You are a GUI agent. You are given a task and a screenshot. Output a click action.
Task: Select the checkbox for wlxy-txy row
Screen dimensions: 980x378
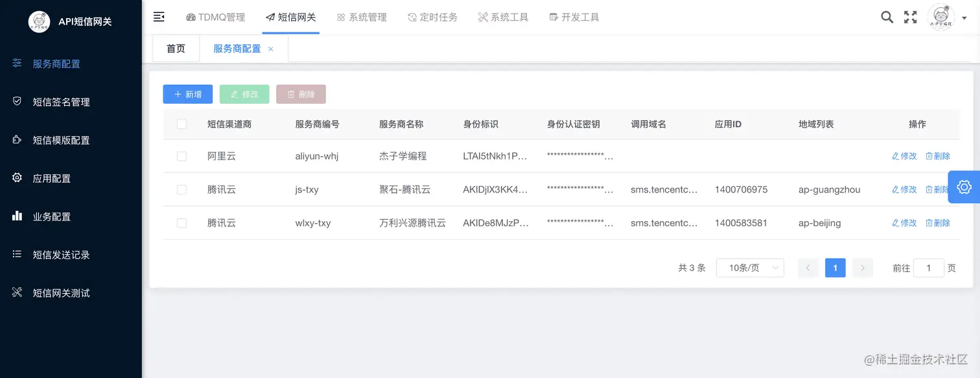pos(181,222)
